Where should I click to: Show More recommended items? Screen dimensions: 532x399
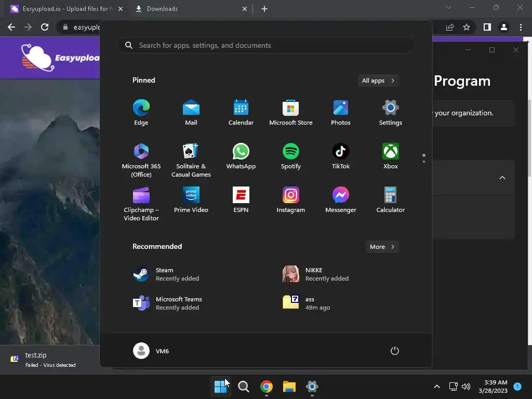click(x=382, y=247)
